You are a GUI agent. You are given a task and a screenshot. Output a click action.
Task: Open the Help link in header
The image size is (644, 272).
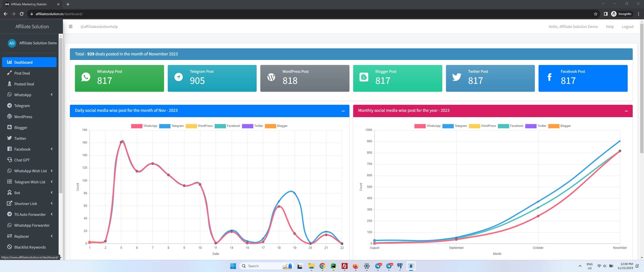coord(610,26)
